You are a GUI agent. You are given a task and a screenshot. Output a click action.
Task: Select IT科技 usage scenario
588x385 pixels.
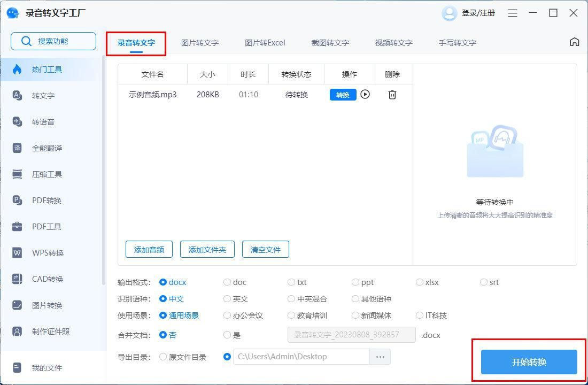coord(431,315)
